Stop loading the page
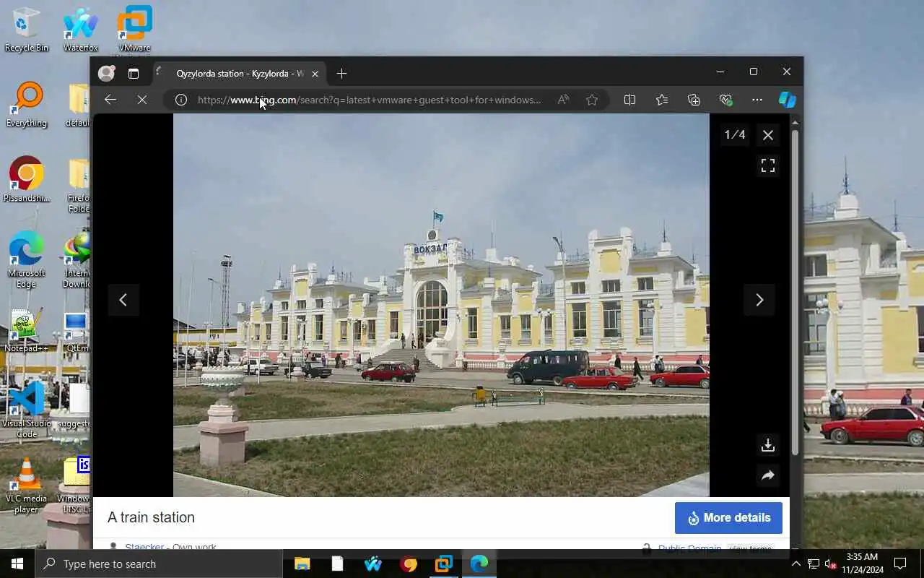This screenshot has height=578, width=924. point(142,100)
